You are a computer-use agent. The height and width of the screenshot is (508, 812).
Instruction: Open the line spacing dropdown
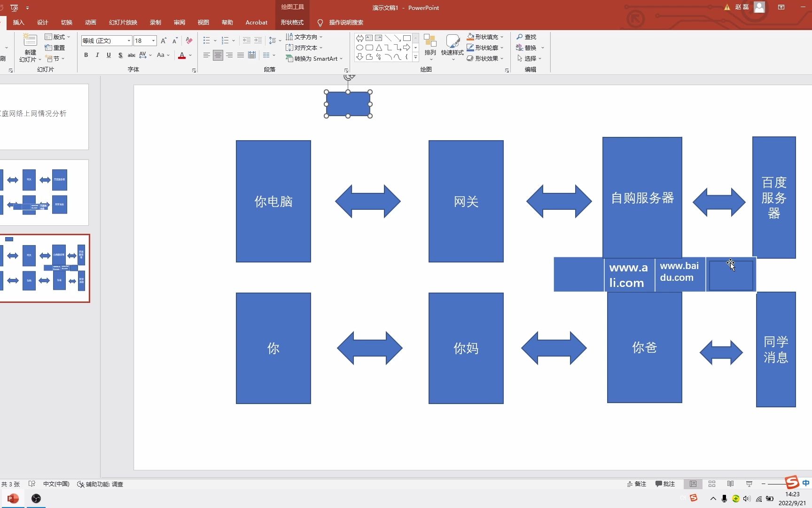tap(274, 41)
